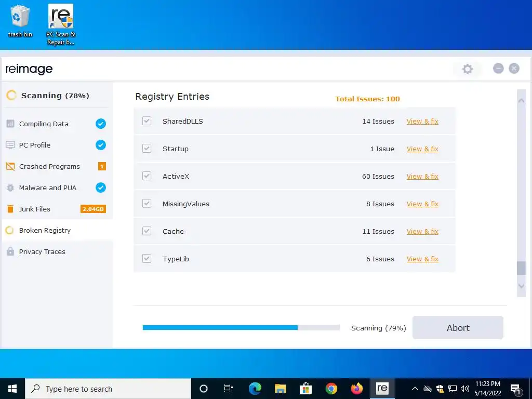Click the Broken Registry spinner icon
This screenshot has width=532, height=399.
(10, 230)
